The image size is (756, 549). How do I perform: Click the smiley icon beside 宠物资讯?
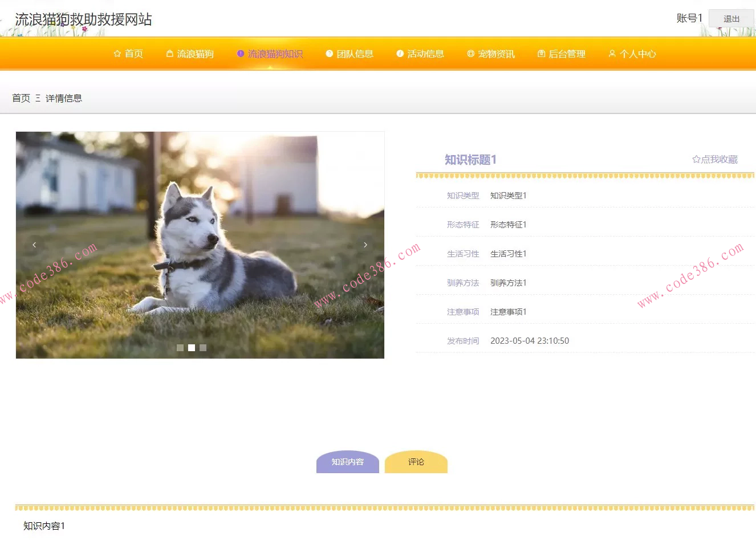point(471,54)
